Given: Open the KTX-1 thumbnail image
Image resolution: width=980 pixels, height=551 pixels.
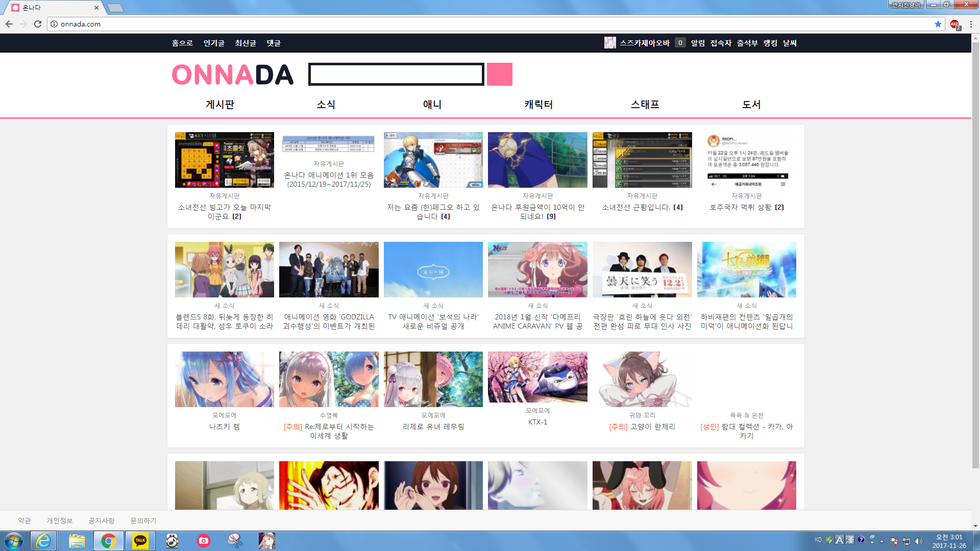Looking at the screenshot, I should [537, 377].
